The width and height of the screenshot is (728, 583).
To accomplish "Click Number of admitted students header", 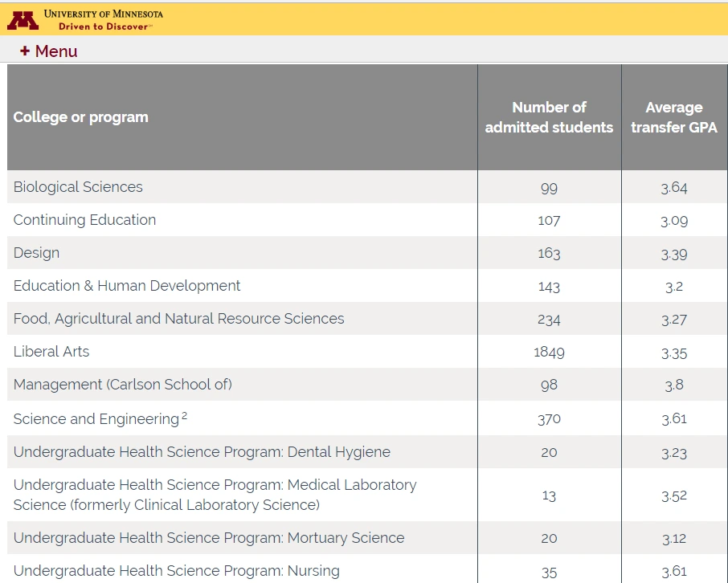I will 549,117.
